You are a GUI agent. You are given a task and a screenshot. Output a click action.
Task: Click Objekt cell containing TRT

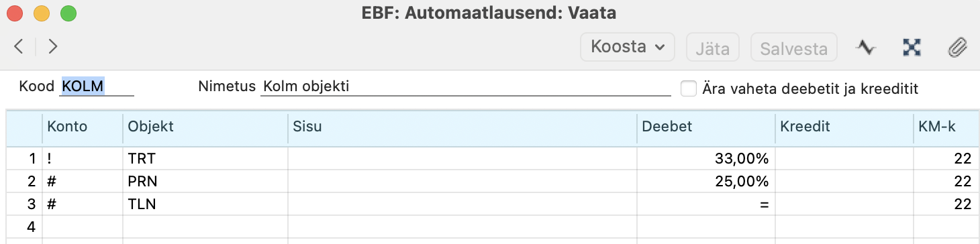click(205, 159)
